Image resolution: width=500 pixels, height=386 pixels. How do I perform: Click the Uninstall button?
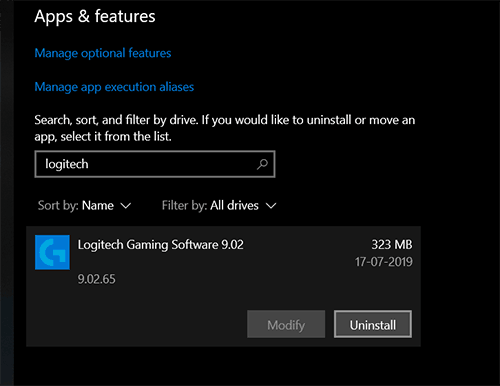[373, 324]
